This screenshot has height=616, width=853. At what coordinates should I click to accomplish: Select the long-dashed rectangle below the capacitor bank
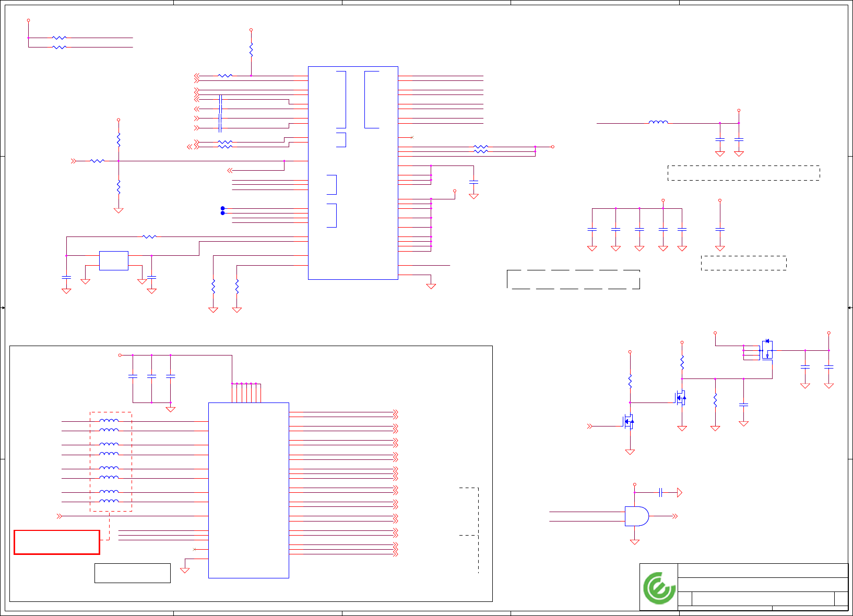click(573, 279)
